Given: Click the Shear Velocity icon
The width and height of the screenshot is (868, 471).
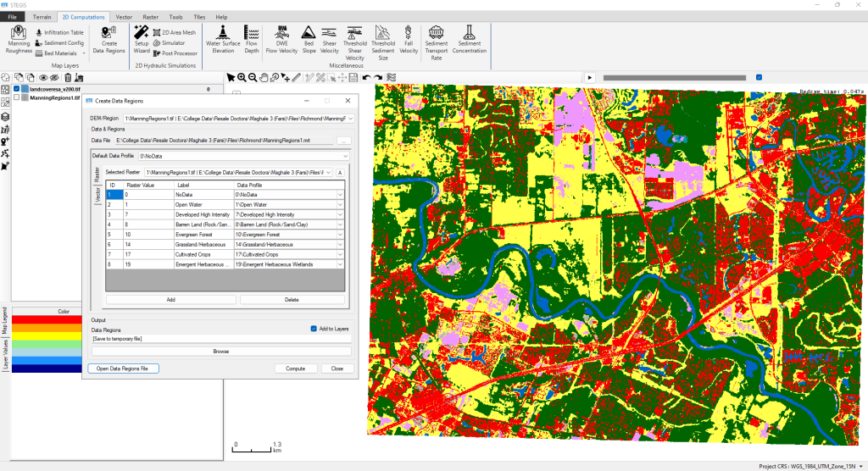Looking at the screenshot, I should (x=330, y=39).
